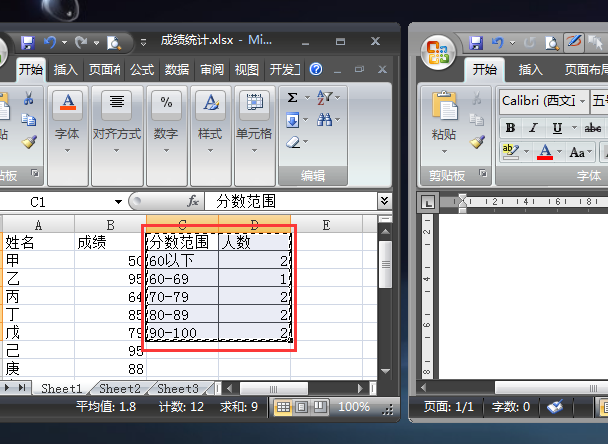The height and width of the screenshot is (444, 608).
Task: Click the Insert Function fx icon
Action: coord(193,201)
